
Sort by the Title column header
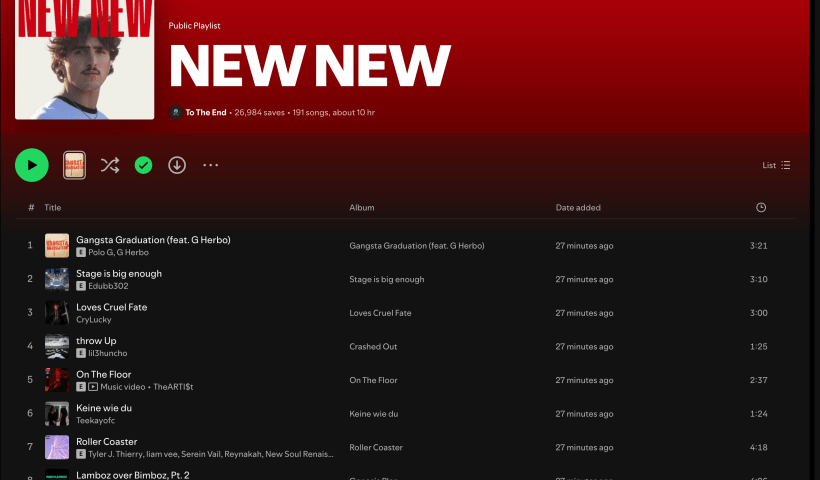click(53, 207)
